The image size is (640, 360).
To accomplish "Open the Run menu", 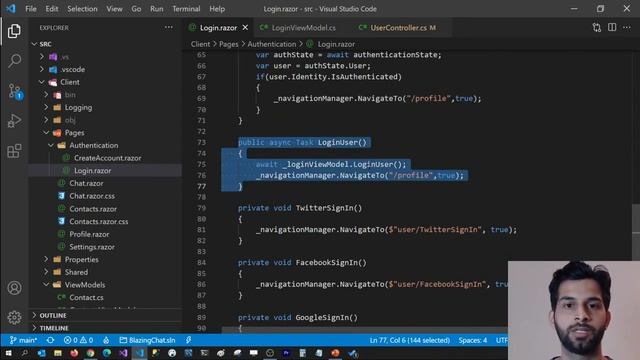I will pos(156,9).
